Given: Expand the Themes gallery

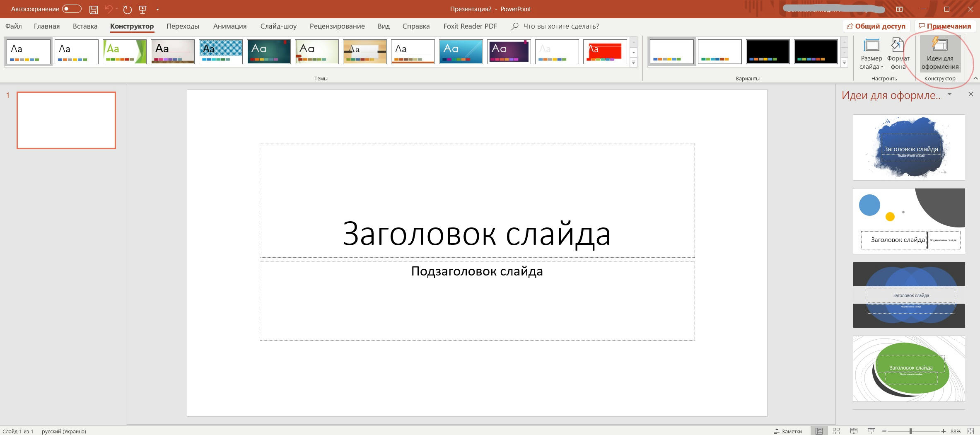Looking at the screenshot, I should (x=633, y=63).
